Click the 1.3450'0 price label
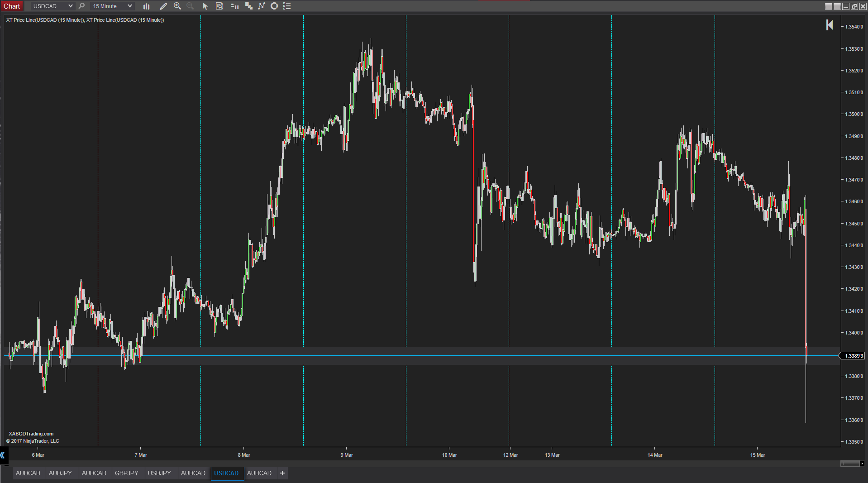Viewport: 868px width, 483px height. tap(854, 224)
